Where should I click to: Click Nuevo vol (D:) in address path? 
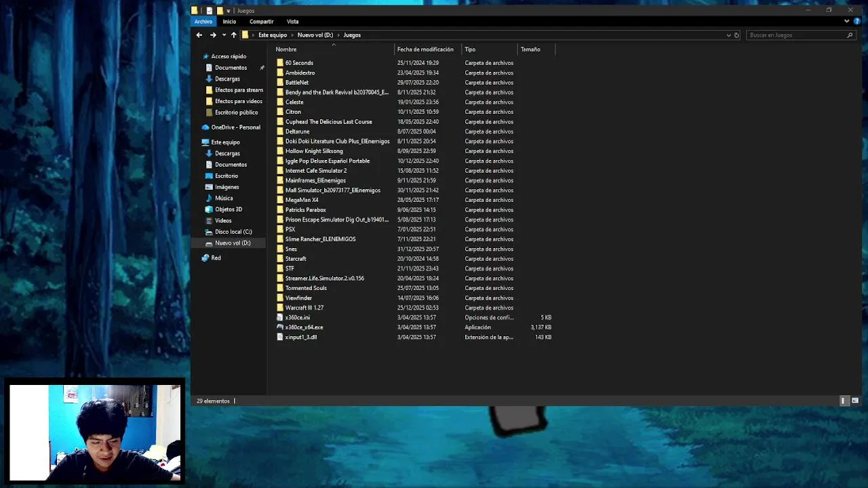[315, 35]
